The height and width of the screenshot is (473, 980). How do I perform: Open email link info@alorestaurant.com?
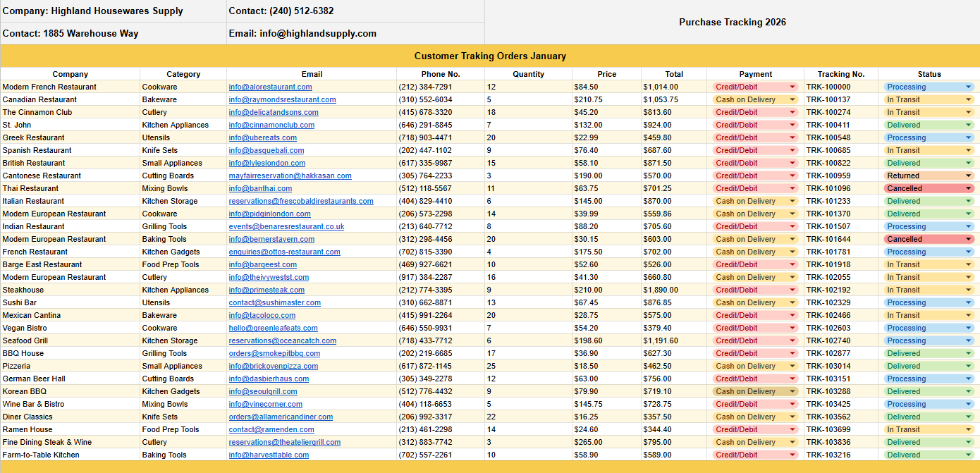(x=270, y=87)
